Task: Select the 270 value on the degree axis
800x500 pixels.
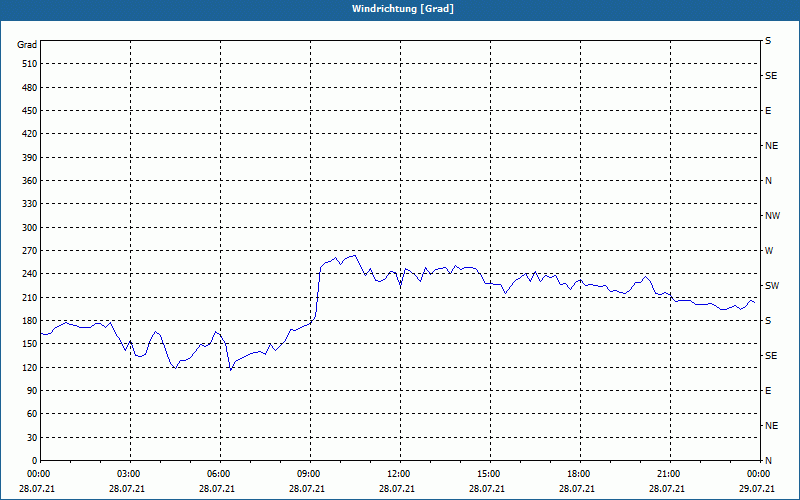Action: coord(30,251)
